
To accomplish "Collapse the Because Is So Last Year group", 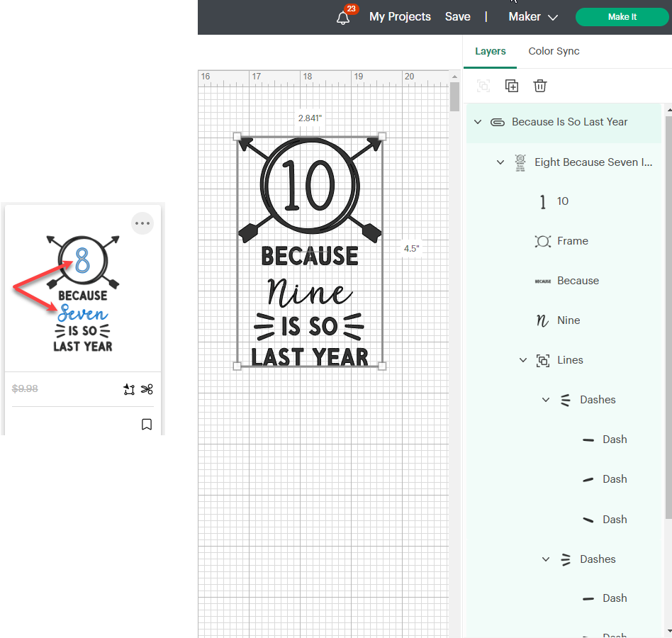I will (478, 122).
